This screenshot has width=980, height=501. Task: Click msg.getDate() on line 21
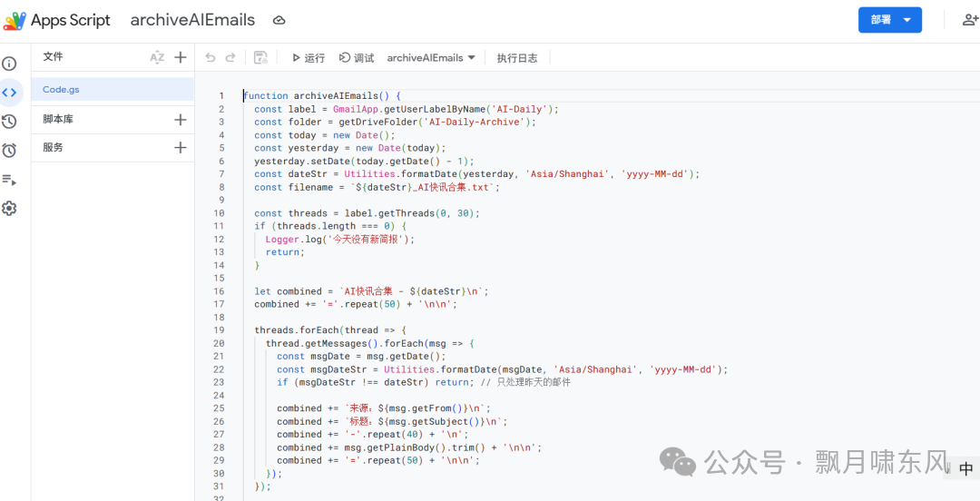point(406,356)
